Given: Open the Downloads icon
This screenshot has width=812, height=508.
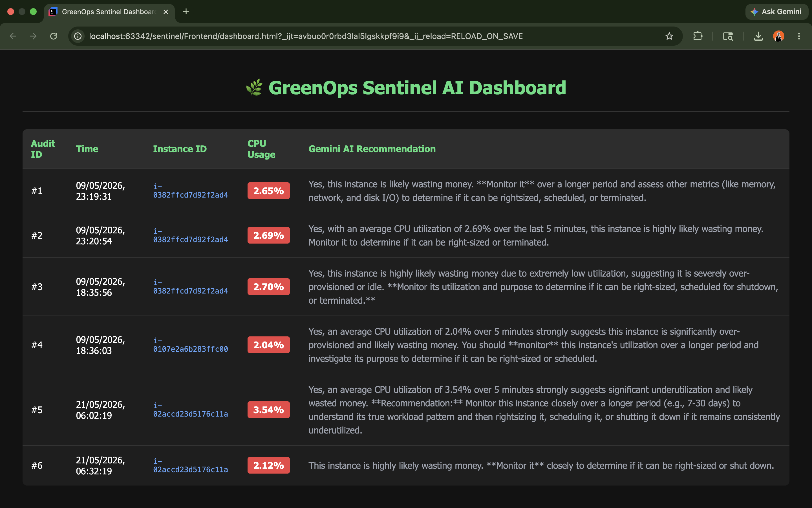Looking at the screenshot, I should click(758, 36).
